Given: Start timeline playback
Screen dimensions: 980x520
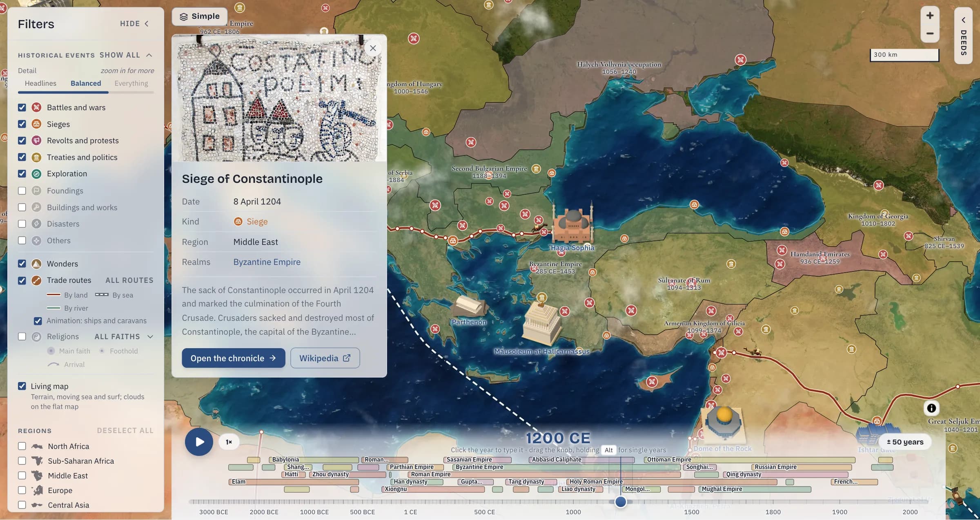Looking at the screenshot, I should (199, 442).
